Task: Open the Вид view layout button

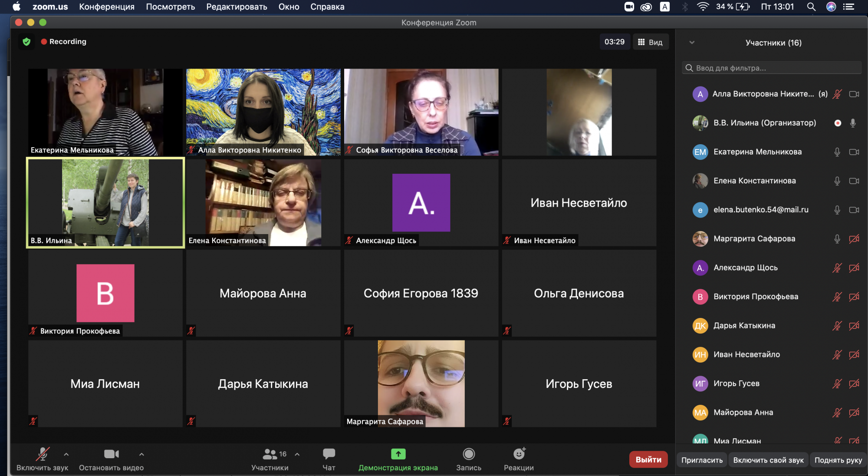Action: click(650, 42)
